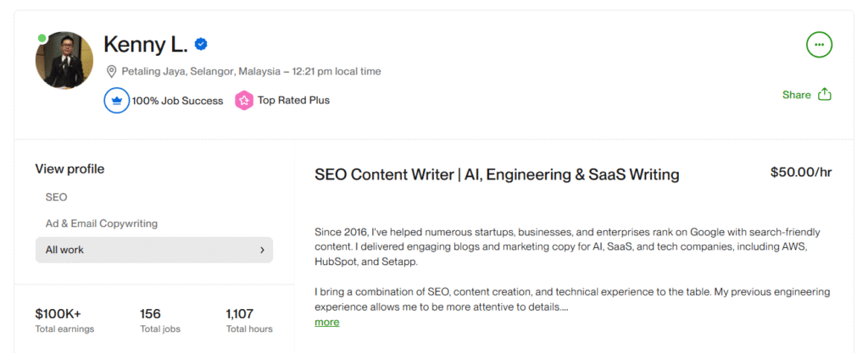
Task: Expand description with the more link
Action: coord(326,322)
